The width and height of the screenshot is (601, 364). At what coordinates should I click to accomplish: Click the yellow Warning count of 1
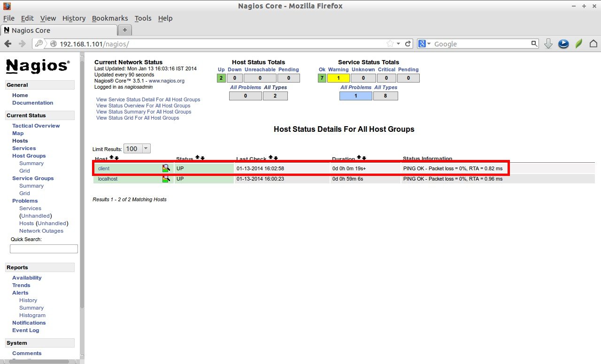pyautogui.click(x=338, y=78)
